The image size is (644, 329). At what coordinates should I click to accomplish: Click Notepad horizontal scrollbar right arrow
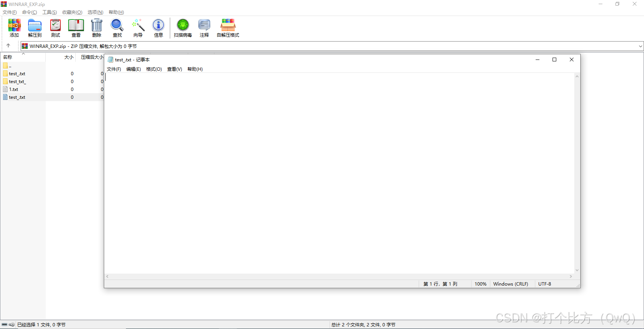pyautogui.click(x=571, y=277)
